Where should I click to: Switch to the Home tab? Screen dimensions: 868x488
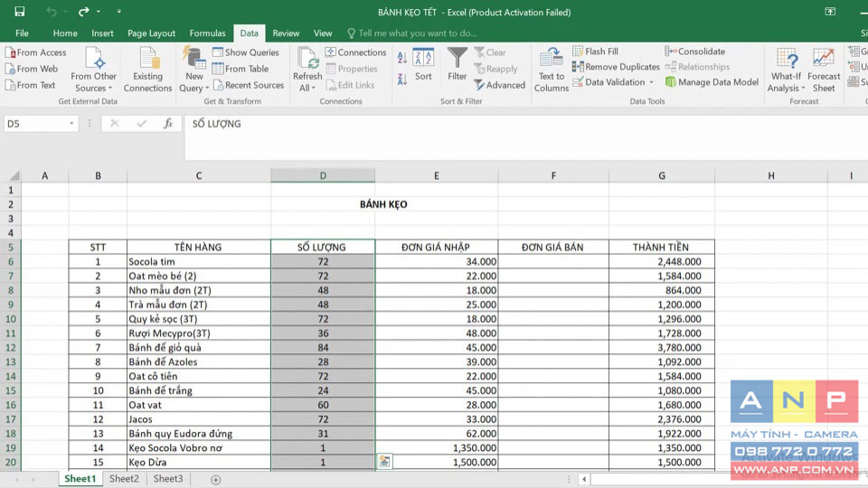65,33
